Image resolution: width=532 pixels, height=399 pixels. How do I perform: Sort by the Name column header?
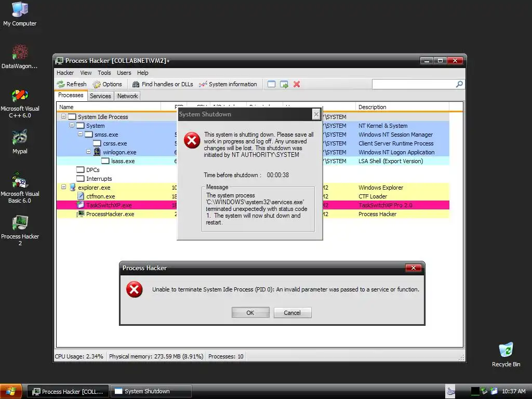click(109, 107)
